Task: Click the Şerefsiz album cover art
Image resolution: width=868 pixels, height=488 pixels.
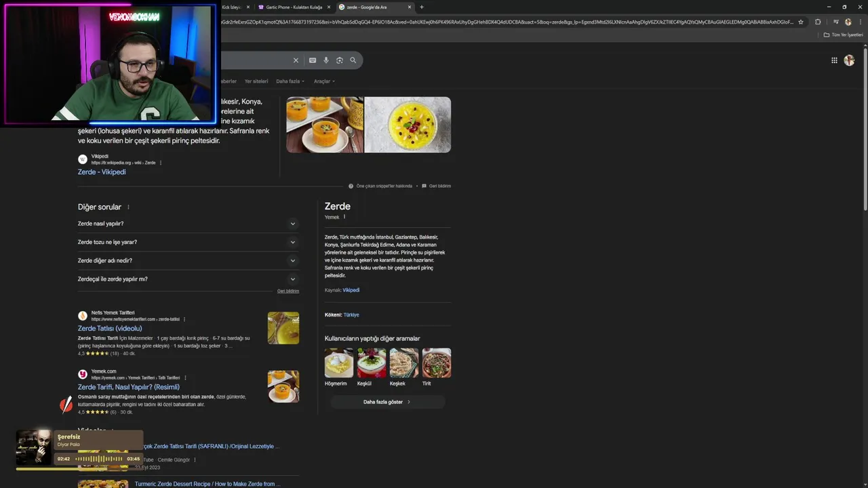Action: 34,447
